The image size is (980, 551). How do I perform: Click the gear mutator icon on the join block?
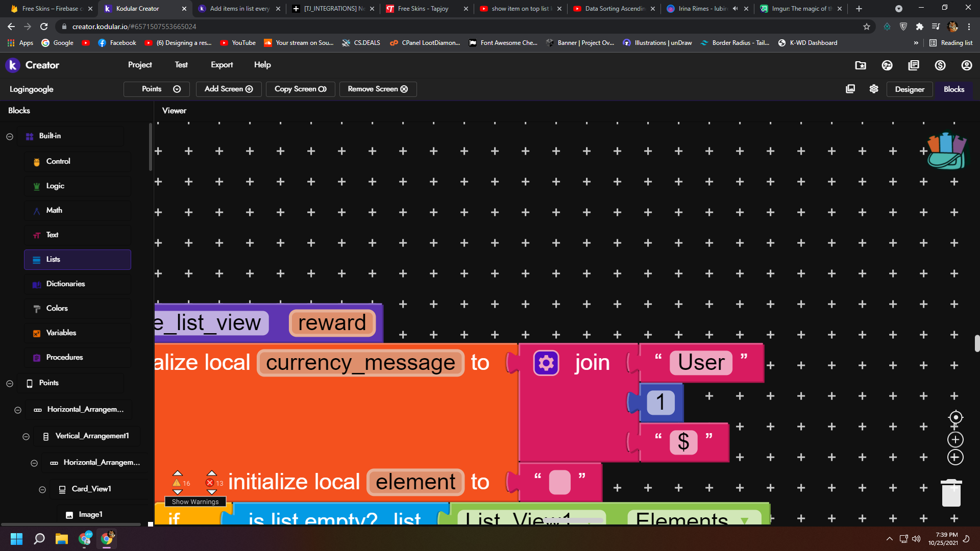546,363
